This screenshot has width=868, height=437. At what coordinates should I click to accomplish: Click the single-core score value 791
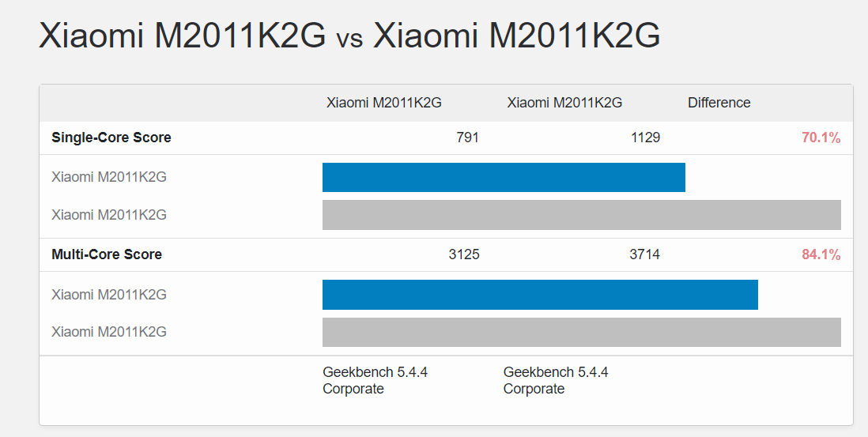467,138
